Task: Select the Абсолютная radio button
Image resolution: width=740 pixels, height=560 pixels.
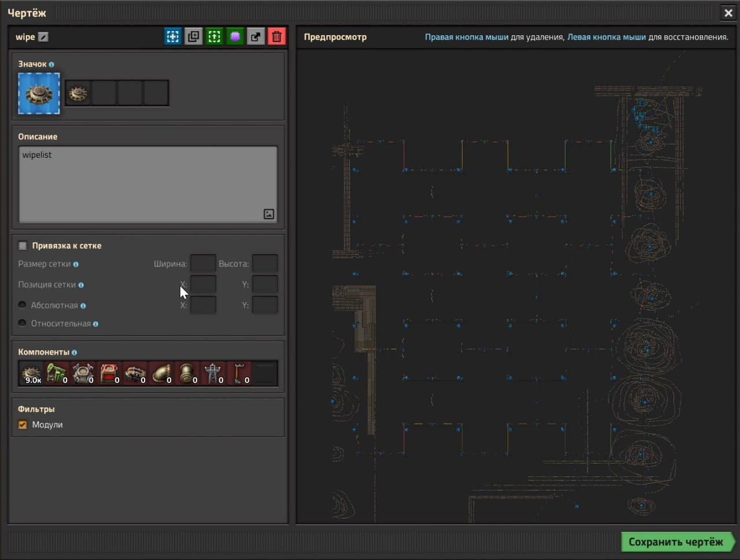Action: coord(23,305)
